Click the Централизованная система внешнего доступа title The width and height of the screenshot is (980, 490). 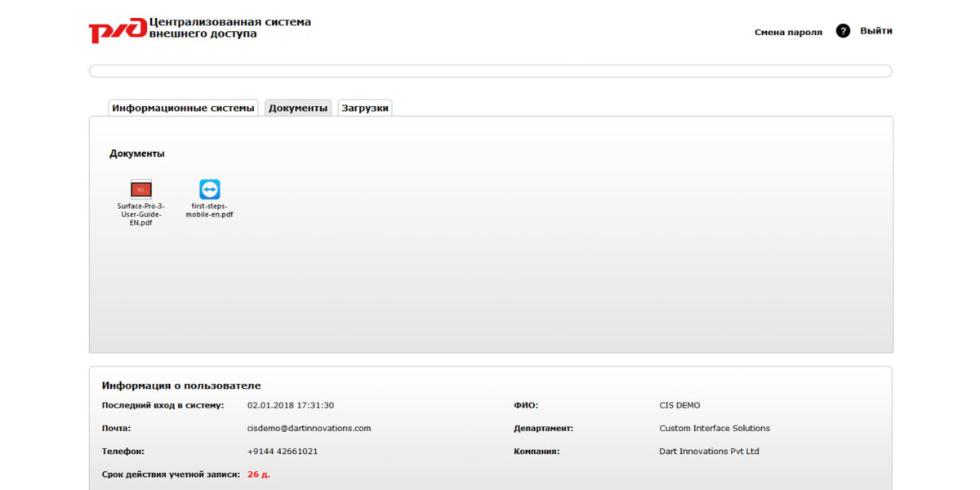click(229, 28)
